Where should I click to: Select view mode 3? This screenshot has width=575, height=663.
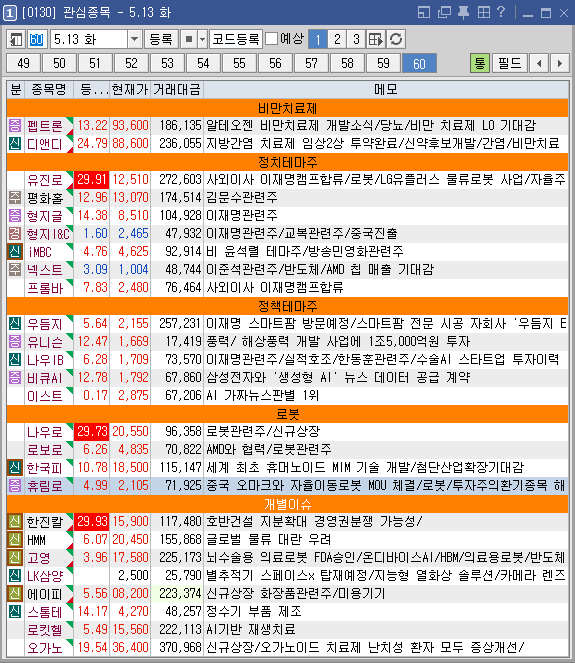tap(356, 40)
